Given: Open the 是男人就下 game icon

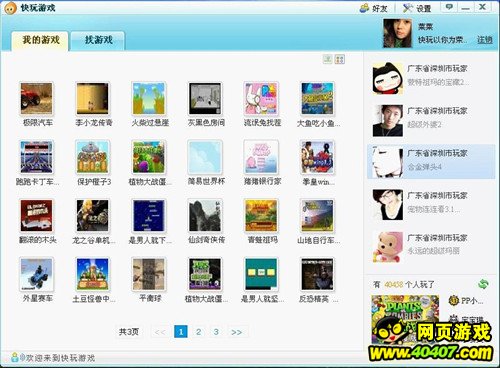Looking at the screenshot, I should 149,216.
